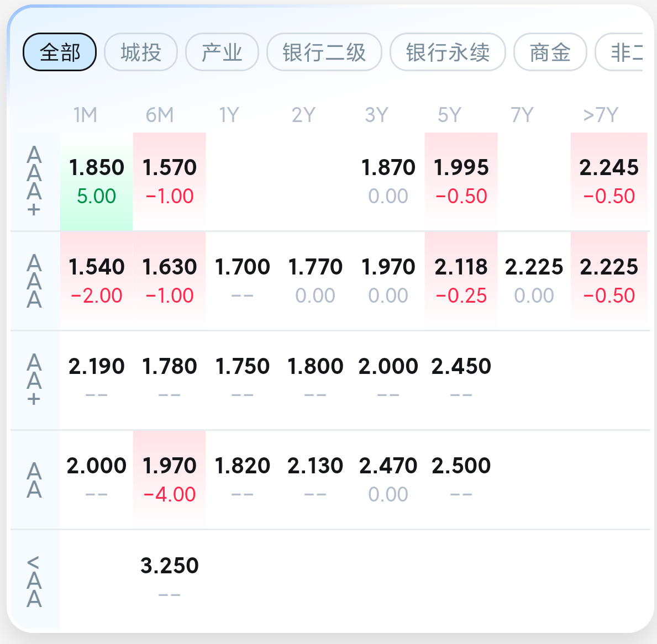Switch to the 城投 tab
657x644 pixels.
141,52
